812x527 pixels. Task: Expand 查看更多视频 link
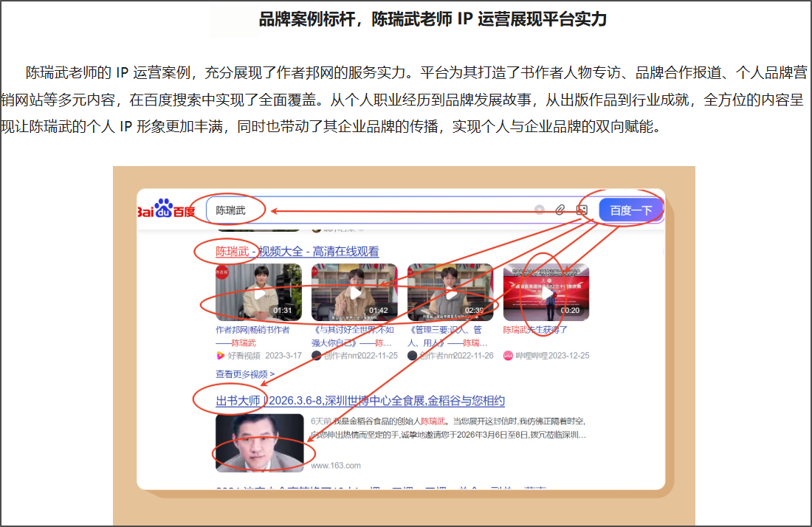click(245, 373)
